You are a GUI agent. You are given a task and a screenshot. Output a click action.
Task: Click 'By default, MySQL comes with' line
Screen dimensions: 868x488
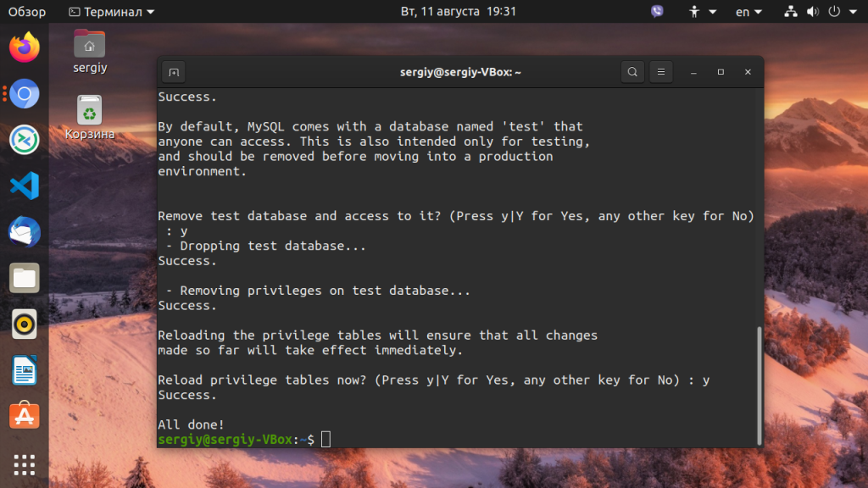tap(370, 127)
